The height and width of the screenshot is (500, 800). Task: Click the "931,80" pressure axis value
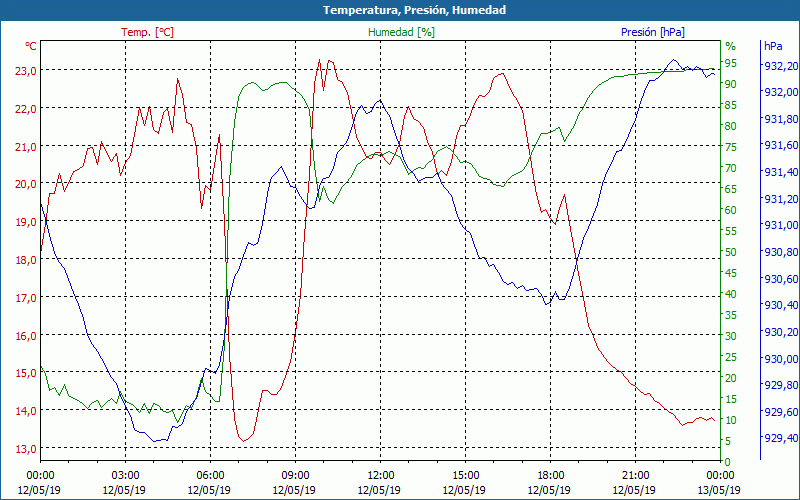pos(779,119)
